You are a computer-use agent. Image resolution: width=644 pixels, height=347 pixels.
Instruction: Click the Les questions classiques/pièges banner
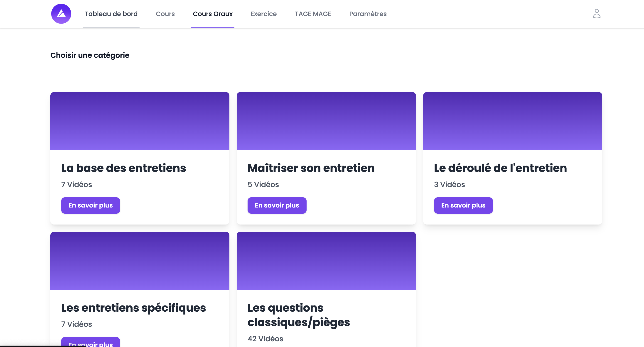[x=326, y=261]
